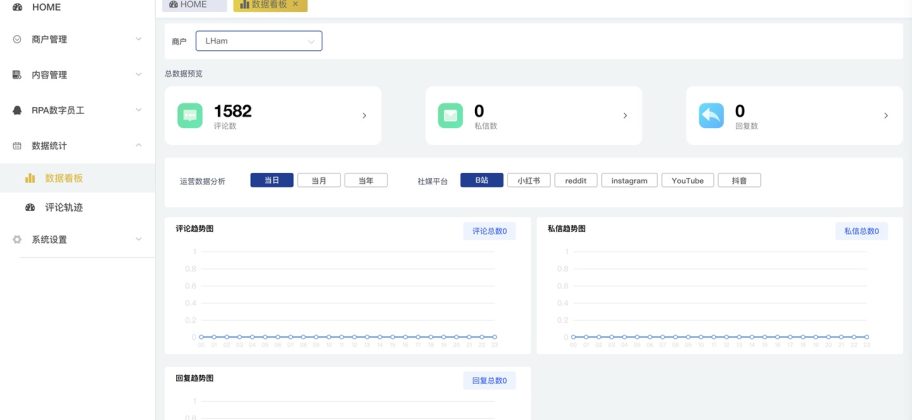Click the 评论轨迹 sidebar icon

(30, 207)
